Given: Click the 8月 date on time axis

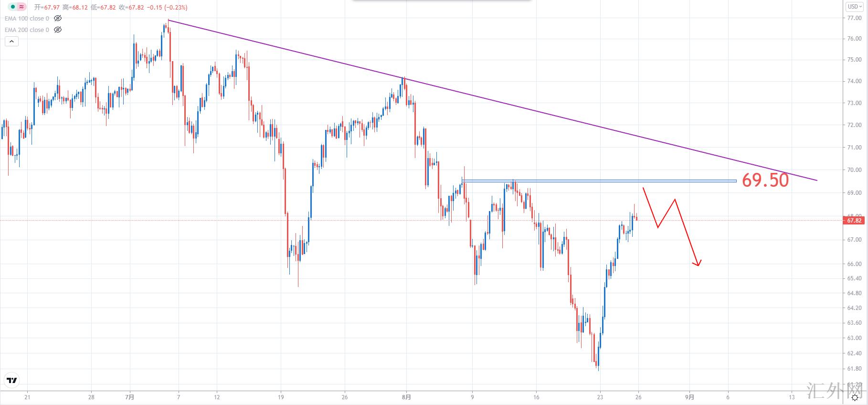Looking at the screenshot, I should pos(406,397).
